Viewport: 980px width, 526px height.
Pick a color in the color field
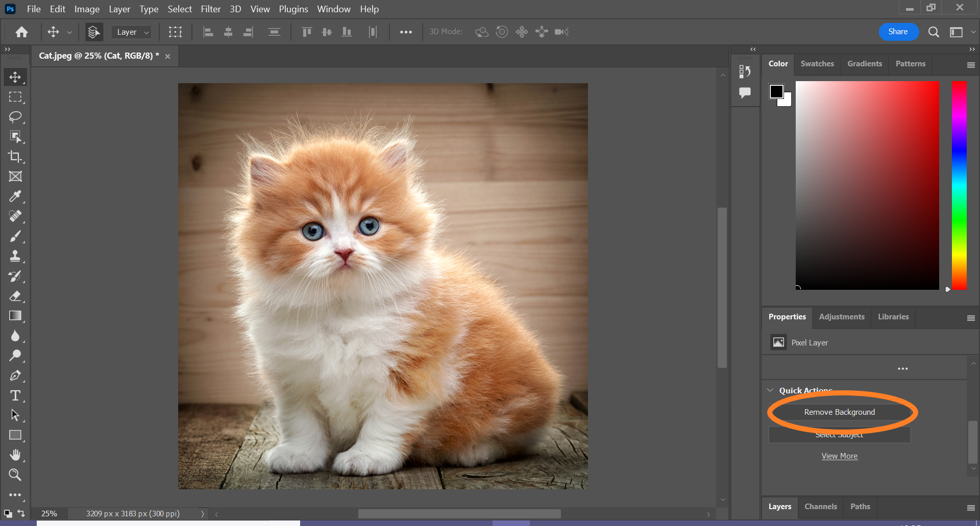[867, 185]
